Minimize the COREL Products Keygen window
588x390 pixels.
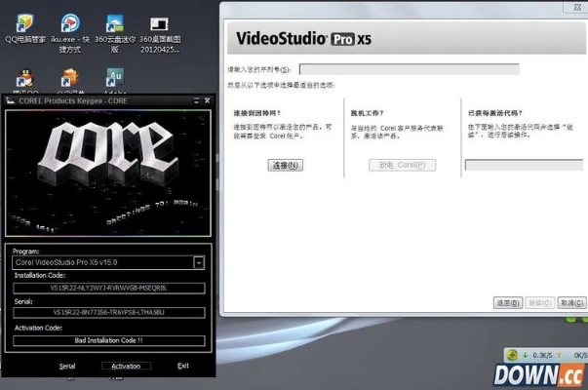coord(196,100)
